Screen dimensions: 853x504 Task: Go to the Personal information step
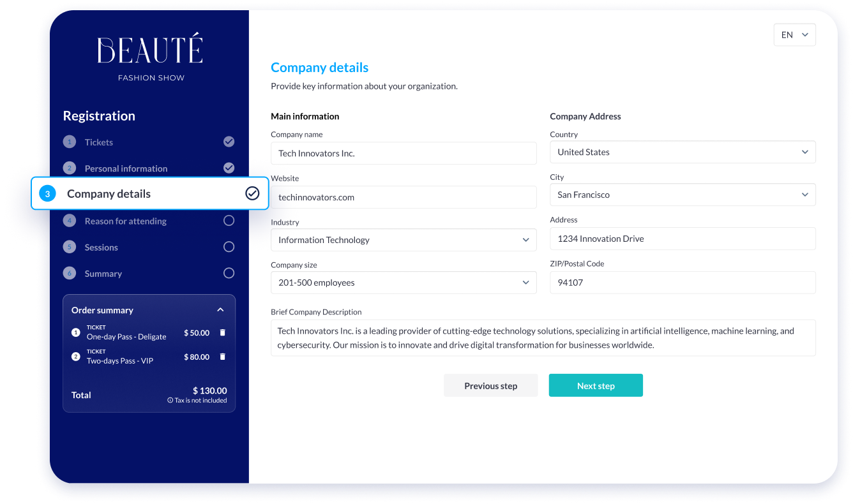pos(126,168)
